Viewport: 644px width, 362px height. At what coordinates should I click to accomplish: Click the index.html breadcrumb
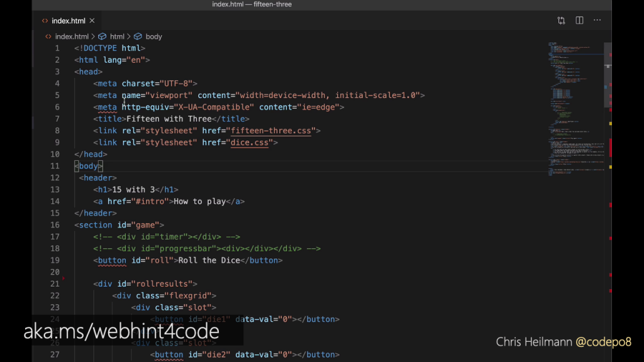pos(72,36)
